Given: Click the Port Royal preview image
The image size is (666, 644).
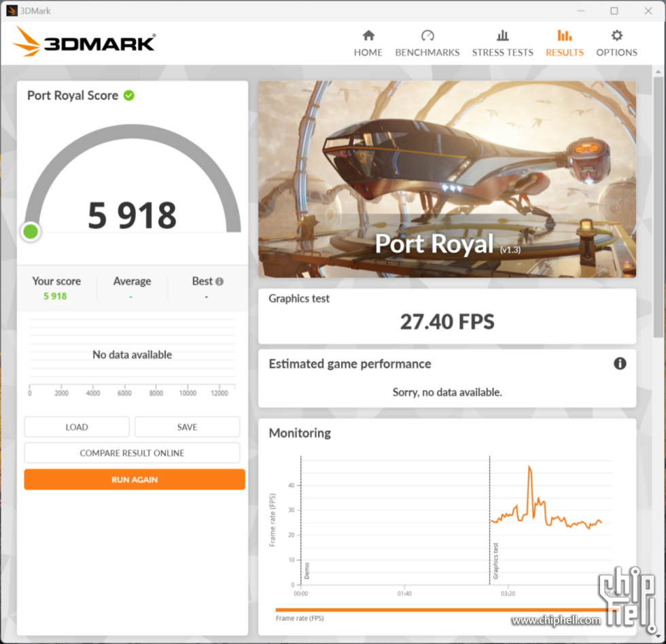Looking at the screenshot, I should (447, 179).
